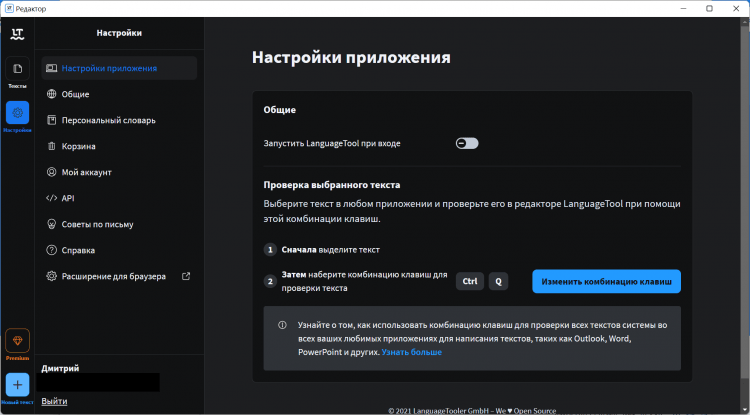Click Сначала выделите текст step
The image size is (750, 415).
(x=331, y=250)
